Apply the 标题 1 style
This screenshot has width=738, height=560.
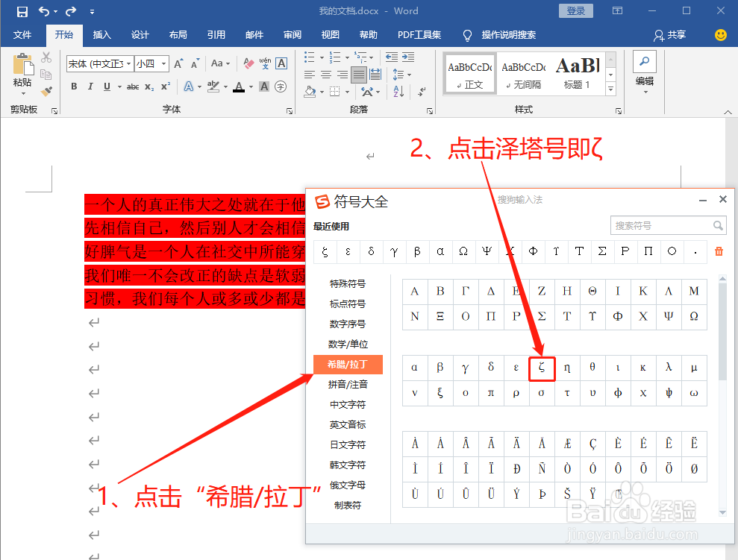[x=577, y=73]
